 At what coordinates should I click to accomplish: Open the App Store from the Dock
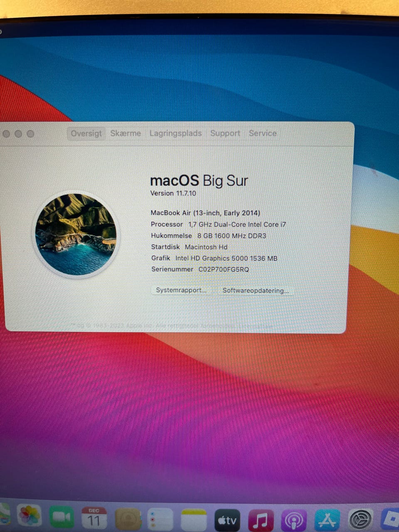tap(327, 520)
